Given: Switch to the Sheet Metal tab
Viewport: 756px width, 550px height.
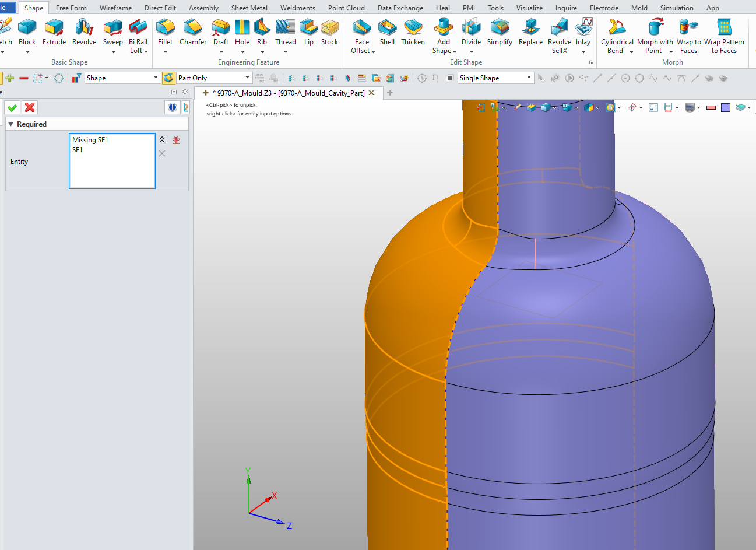Looking at the screenshot, I should pos(249,8).
